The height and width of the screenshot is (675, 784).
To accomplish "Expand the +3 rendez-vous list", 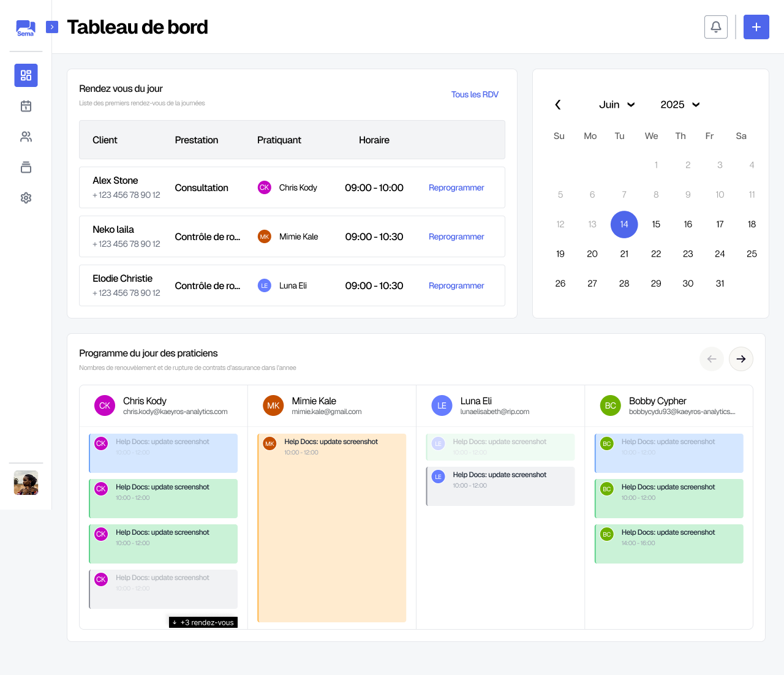I will click(x=203, y=622).
